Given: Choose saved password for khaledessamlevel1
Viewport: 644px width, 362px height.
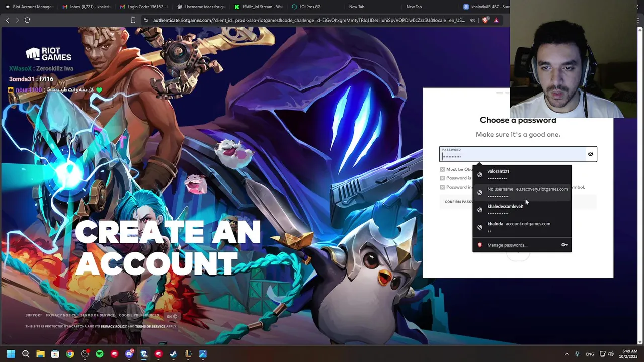Looking at the screenshot, I should [x=522, y=210].
